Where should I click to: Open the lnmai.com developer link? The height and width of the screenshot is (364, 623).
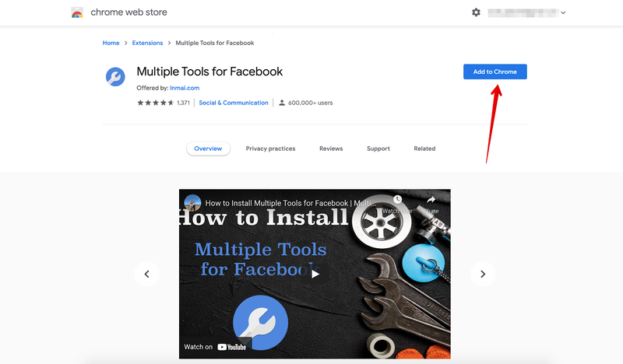click(185, 88)
